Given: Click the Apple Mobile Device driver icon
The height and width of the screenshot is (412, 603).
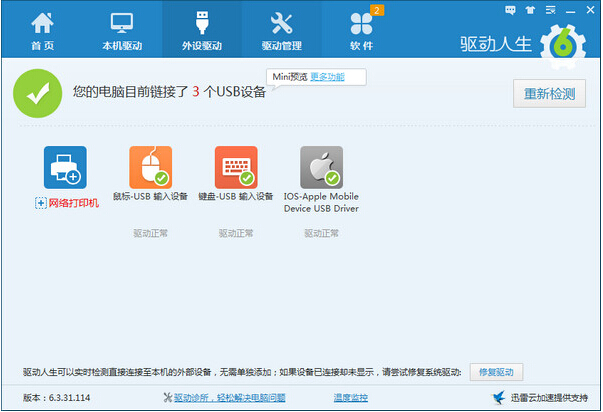Looking at the screenshot, I should click(322, 167).
